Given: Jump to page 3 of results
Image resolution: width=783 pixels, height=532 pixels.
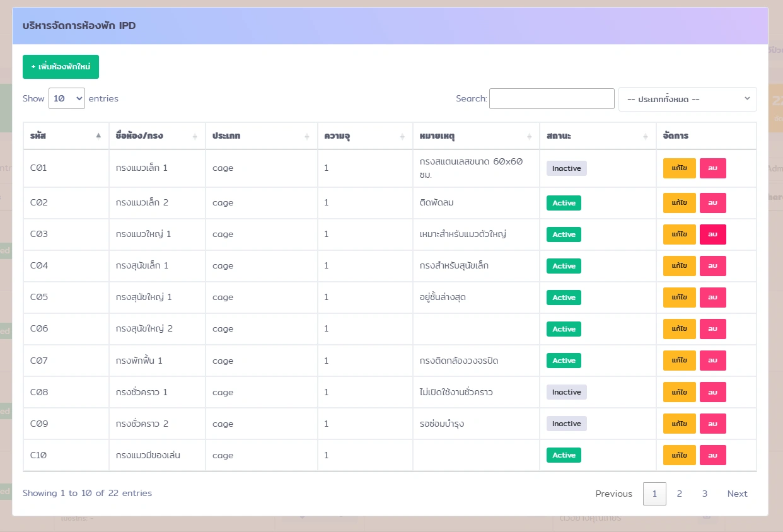Looking at the screenshot, I should (x=704, y=494).
